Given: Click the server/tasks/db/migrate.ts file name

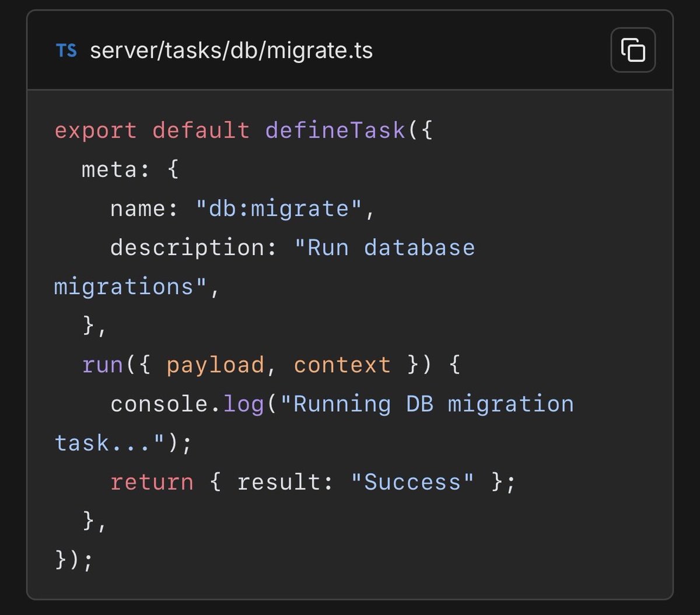Looking at the screenshot, I should pos(231,51).
